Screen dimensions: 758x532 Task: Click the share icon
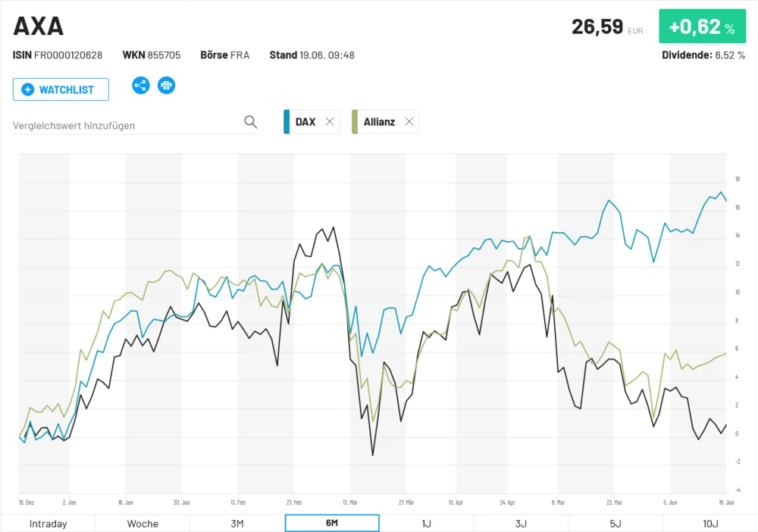pyautogui.click(x=140, y=85)
